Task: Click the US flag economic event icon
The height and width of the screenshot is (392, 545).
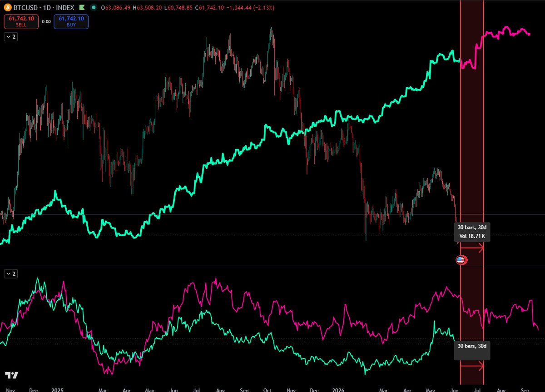Action: 461,260
